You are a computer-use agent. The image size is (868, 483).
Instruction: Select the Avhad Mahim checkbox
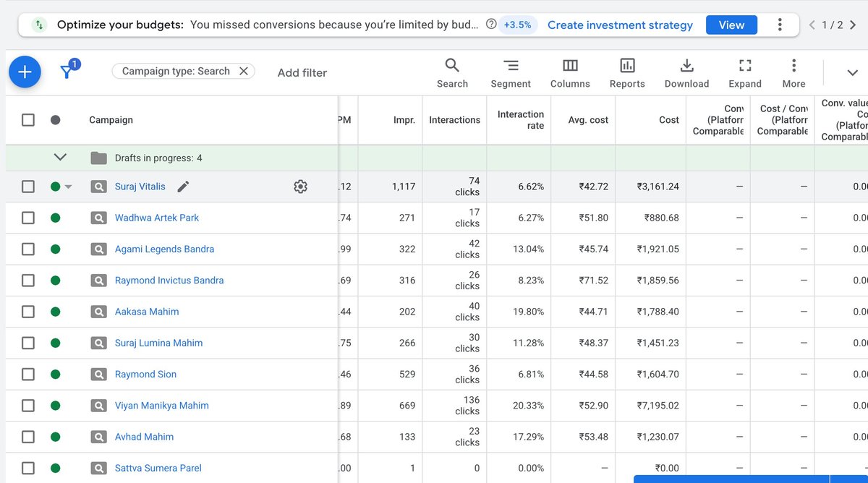(x=27, y=437)
